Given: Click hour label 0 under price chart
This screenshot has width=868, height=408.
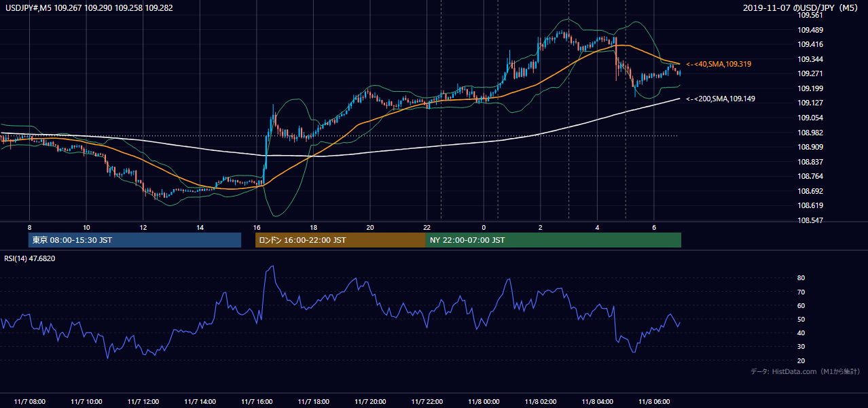Looking at the screenshot, I should [x=484, y=227].
